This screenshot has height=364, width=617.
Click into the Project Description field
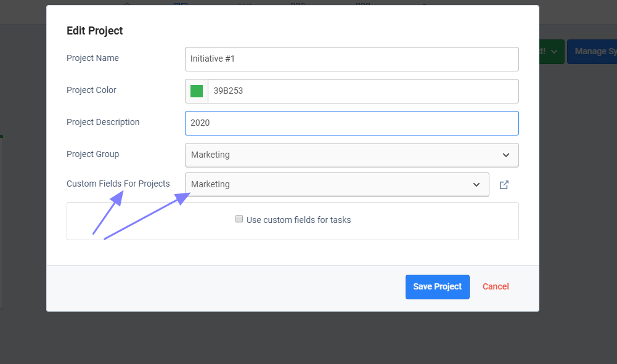(x=351, y=123)
